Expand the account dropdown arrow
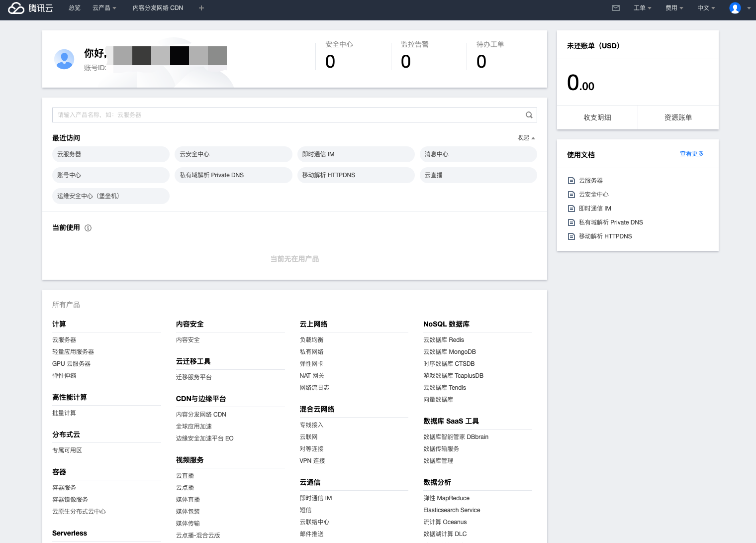This screenshot has height=543, width=756. click(749, 8)
